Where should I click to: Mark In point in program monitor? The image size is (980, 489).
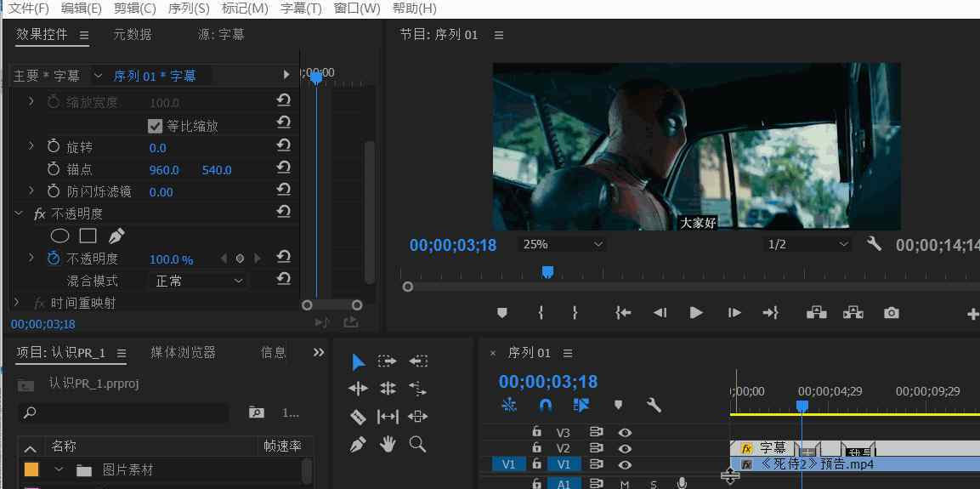541,313
